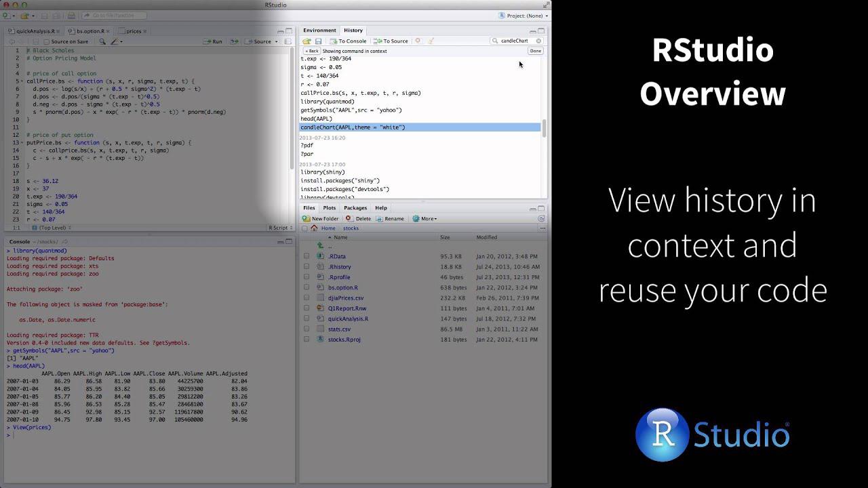Click the Done button in History pane

pos(535,50)
